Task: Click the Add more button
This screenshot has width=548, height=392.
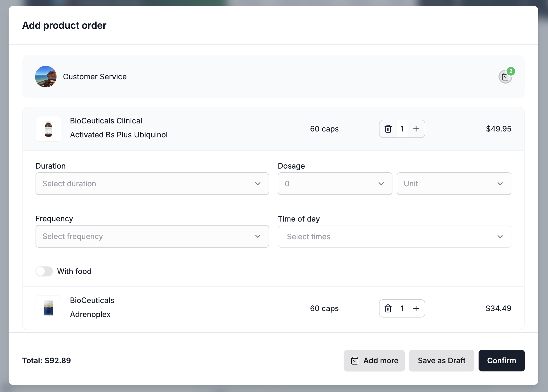Action: [374, 361]
